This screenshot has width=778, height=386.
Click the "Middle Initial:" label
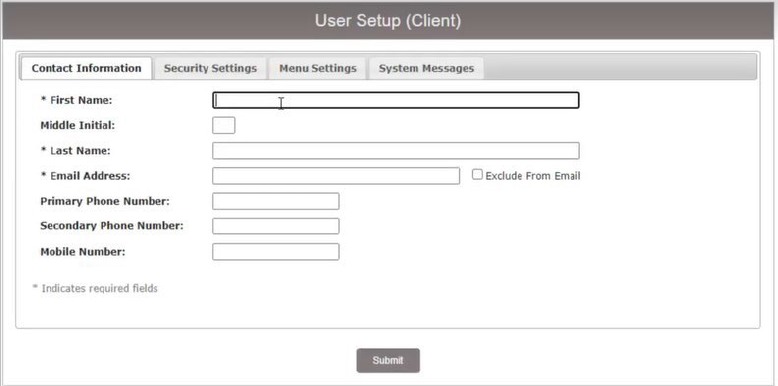coord(77,126)
